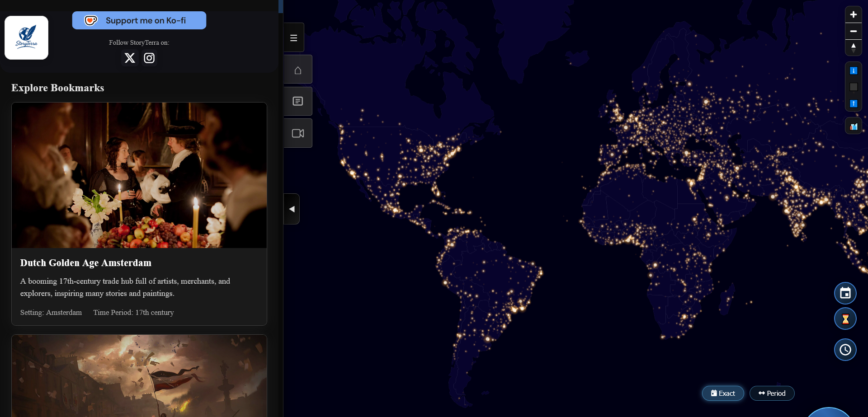The image size is (868, 417).
Task: Open Dutch Golden Age Amsterdam bookmark image
Action: (x=139, y=175)
